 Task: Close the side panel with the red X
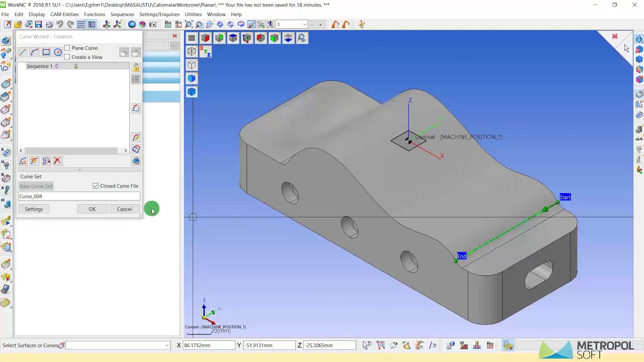click(x=175, y=36)
